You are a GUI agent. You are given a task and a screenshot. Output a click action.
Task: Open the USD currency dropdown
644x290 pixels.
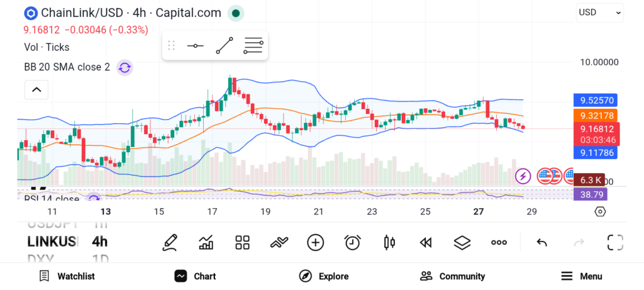(x=599, y=12)
